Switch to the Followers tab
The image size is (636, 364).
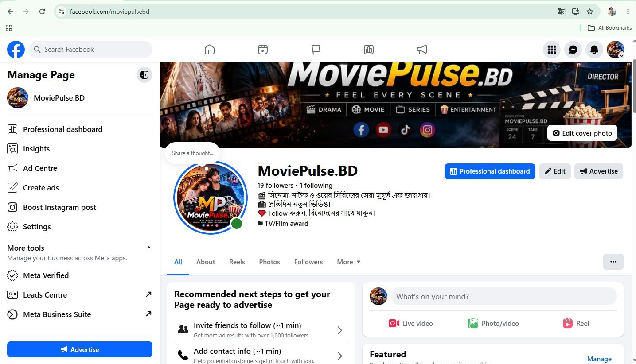click(x=308, y=262)
